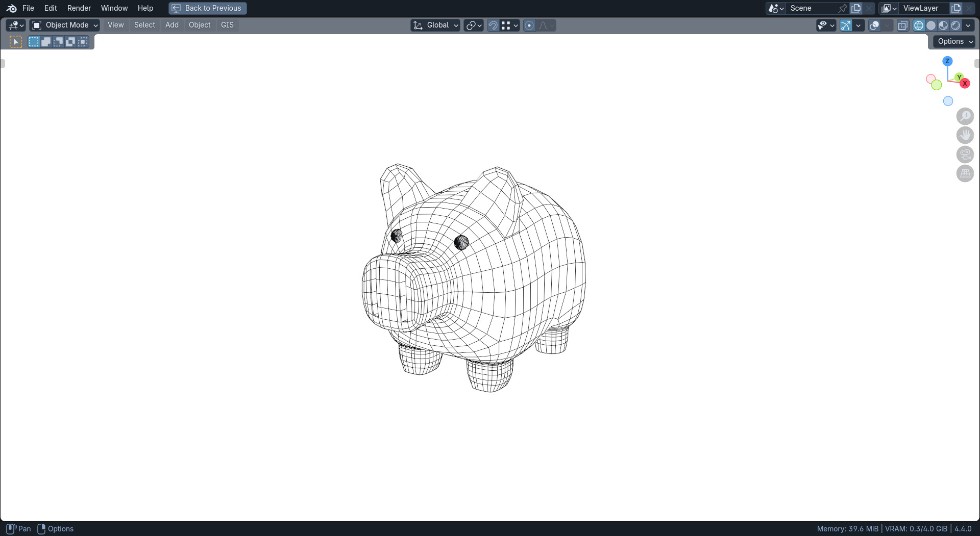The height and width of the screenshot is (536, 980).
Task: Click the Y axis on navigation gizmo
Action: click(x=959, y=77)
